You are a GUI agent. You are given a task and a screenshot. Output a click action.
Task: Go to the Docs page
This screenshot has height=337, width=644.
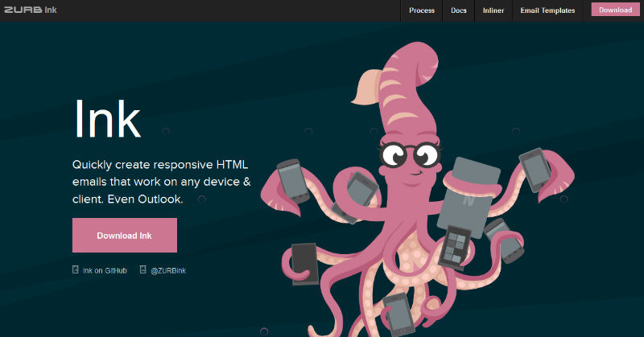pos(459,10)
